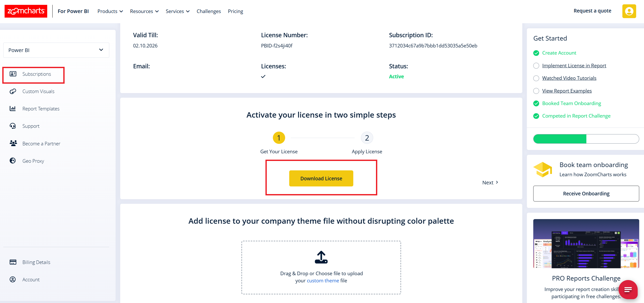Open Report Templates via its chart icon
The width and height of the screenshot is (644, 303).
point(13,108)
